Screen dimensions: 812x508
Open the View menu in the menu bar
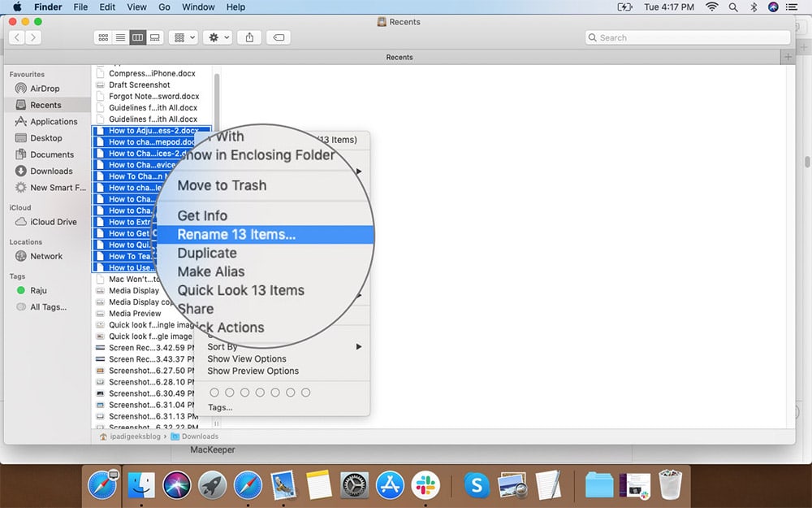(x=136, y=7)
